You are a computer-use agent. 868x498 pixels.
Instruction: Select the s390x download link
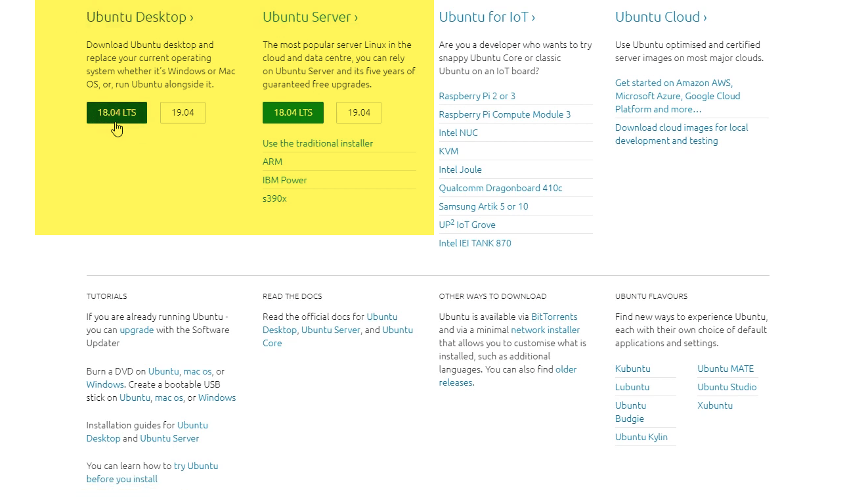tap(274, 198)
